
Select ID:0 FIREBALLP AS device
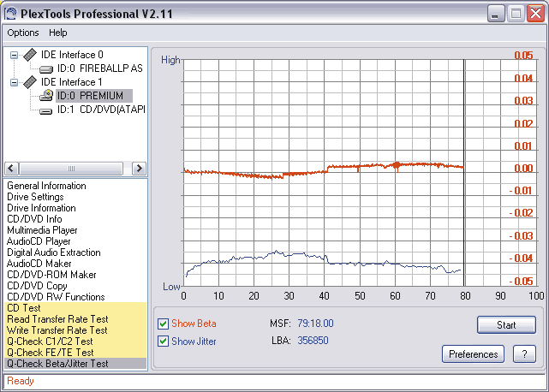(100, 68)
